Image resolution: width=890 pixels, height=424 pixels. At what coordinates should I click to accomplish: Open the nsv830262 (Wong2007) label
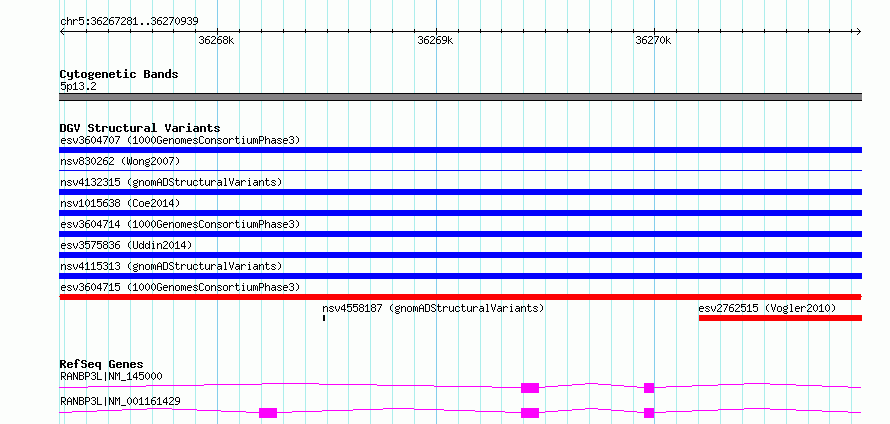pos(120,161)
